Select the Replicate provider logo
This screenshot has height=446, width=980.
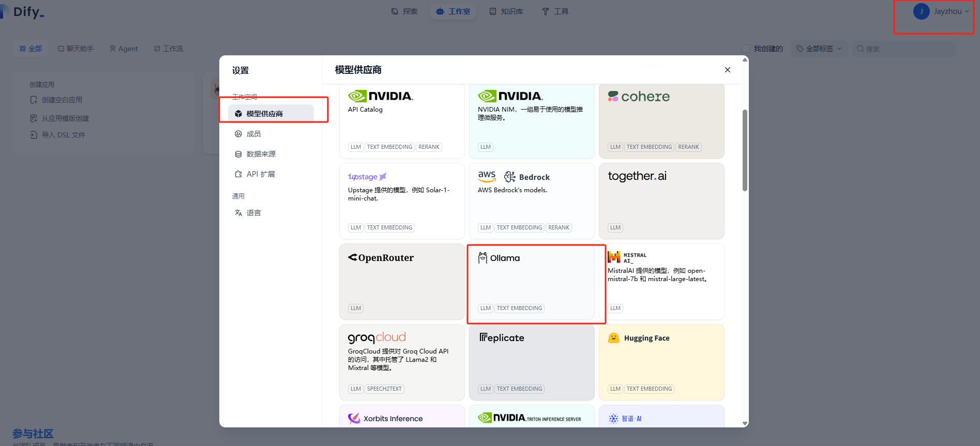[x=502, y=337]
